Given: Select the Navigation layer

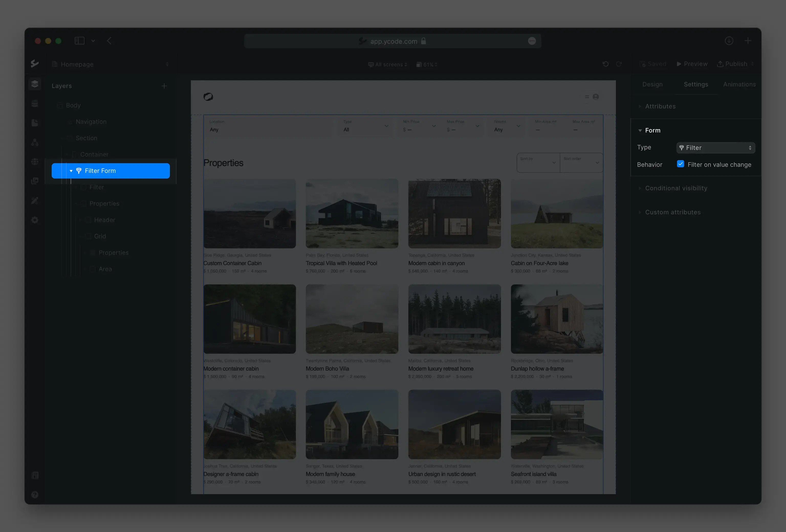Looking at the screenshot, I should 111,122.
